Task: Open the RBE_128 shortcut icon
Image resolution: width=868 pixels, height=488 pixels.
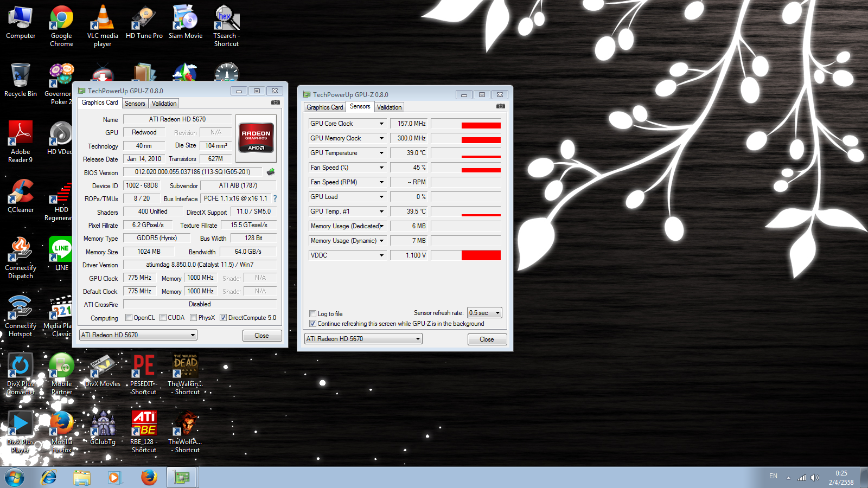Action: [144, 432]
